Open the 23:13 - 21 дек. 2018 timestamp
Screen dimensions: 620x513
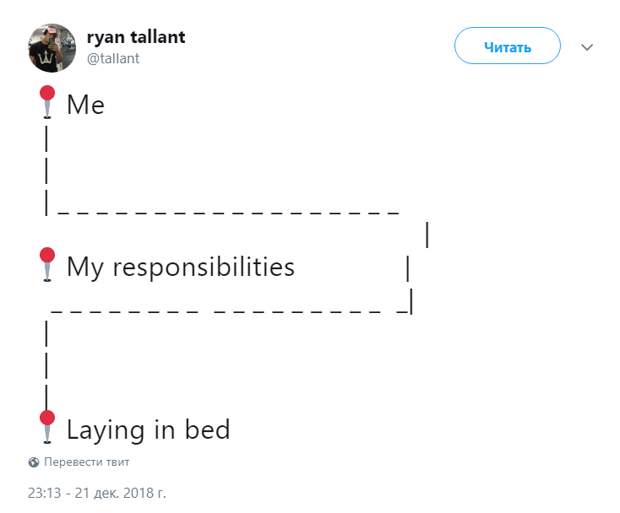coord(97,493)
